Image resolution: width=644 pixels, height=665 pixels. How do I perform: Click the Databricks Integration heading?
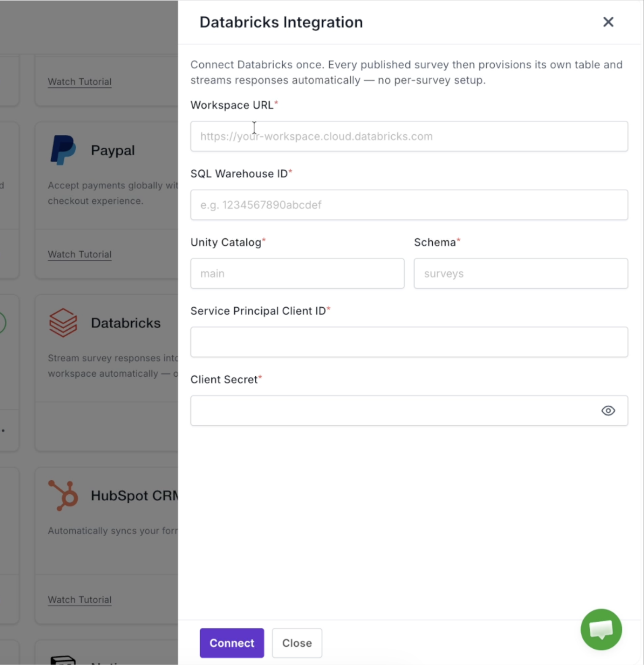pos(281,22)
